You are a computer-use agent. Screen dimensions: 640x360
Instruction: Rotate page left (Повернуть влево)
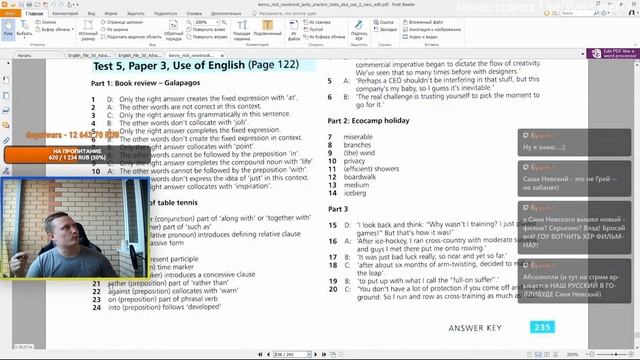(206, 30)
